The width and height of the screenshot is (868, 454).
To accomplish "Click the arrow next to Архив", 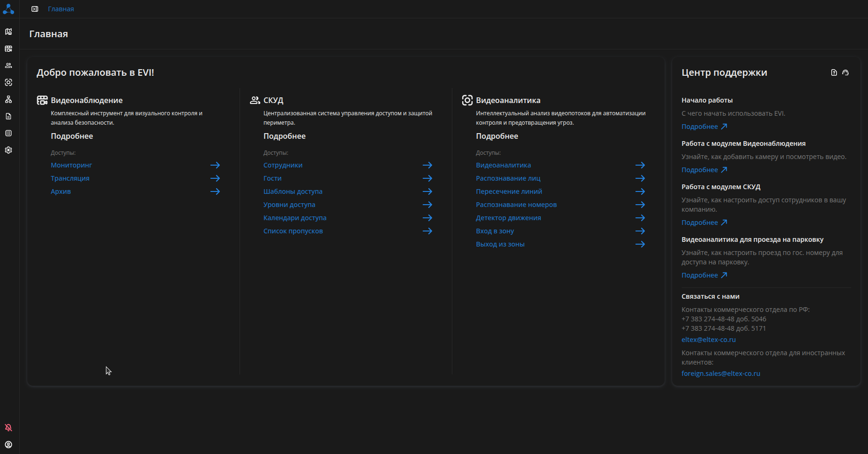I will pyautogui.click(x=215, y=191).
